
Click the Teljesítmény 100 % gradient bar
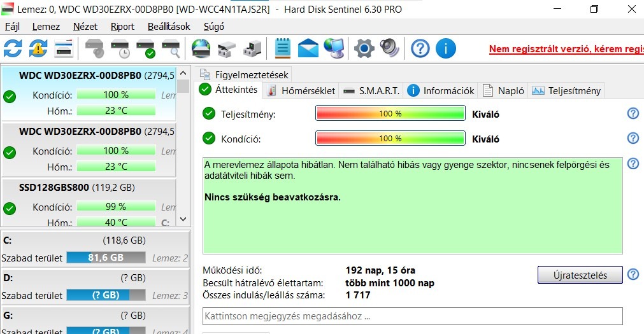click(x=390, y=113)
